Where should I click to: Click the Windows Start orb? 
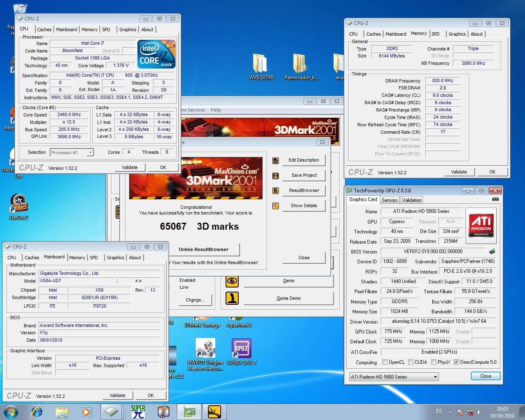[11, 412]
